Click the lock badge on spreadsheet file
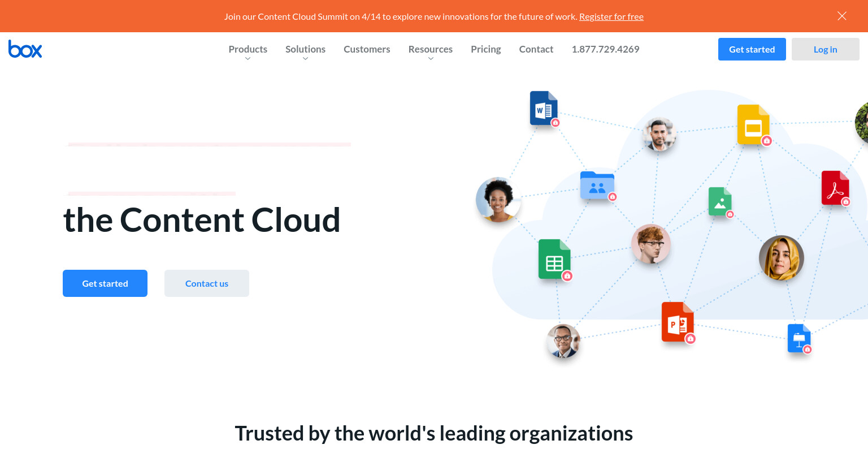This screenshot has height=466, width=868. point(567,276)
